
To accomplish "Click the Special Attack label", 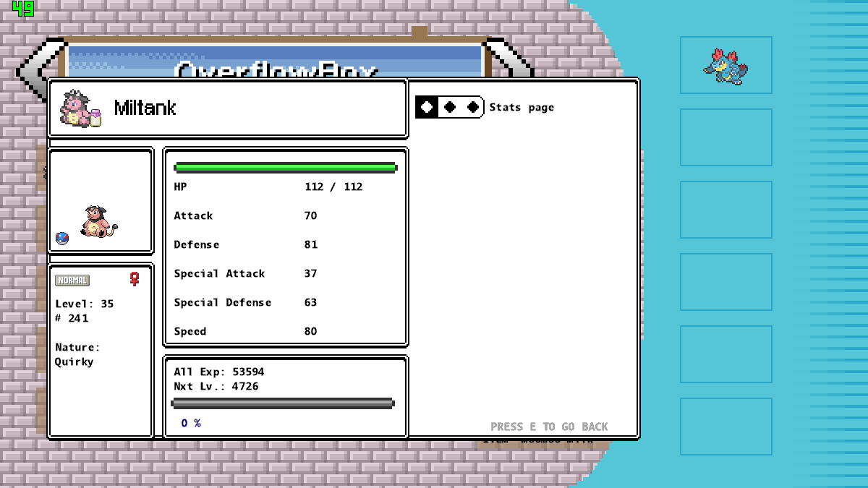I will click(x=219, y=273).
